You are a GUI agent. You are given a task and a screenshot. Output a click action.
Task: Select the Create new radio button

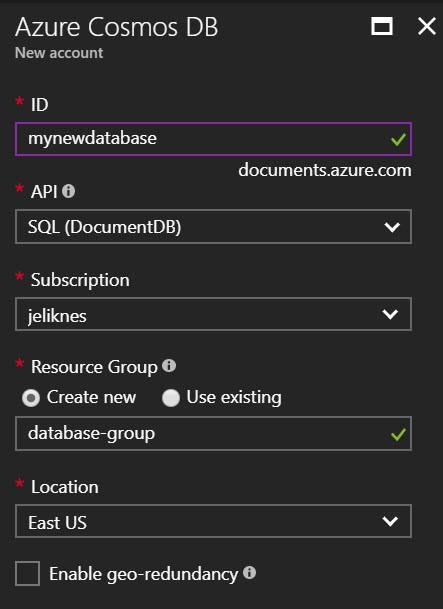pyautogui.click(x=31, y=398)
